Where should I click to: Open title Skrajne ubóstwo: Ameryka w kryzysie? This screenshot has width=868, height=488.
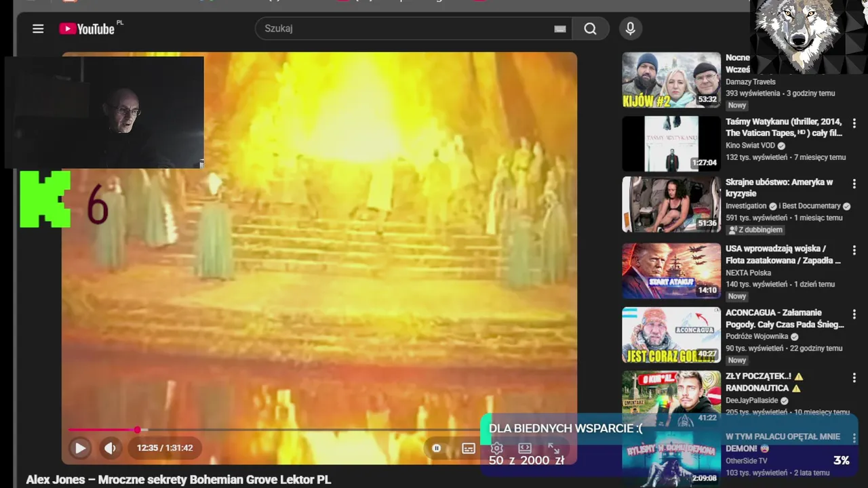click(779, 188)
